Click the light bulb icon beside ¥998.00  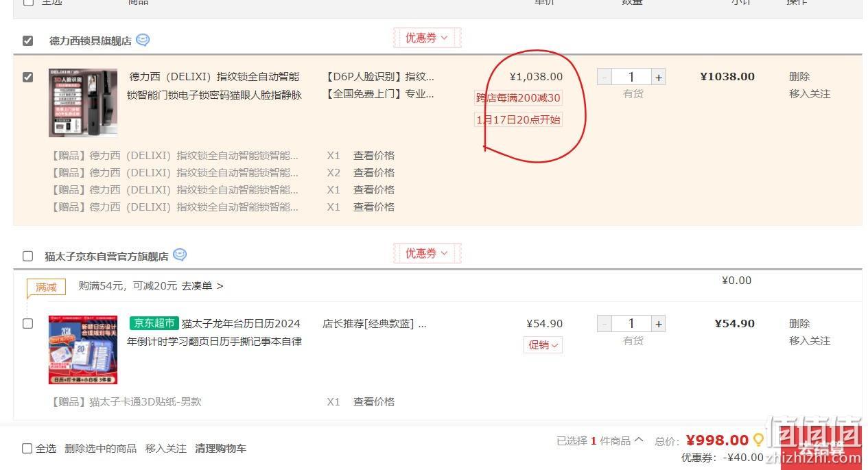point(758,440)
